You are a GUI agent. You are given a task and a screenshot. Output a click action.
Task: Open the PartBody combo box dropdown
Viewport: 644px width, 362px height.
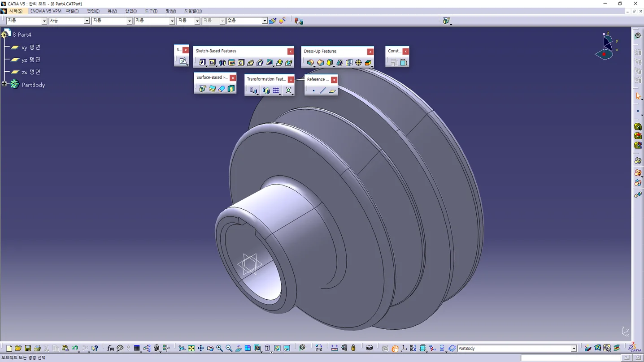click(574, 349)
